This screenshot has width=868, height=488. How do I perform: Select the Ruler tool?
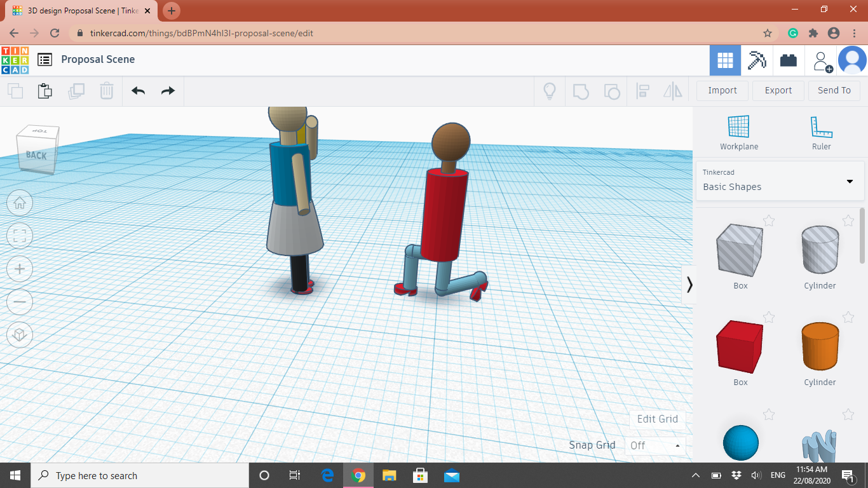coord(821,133)
